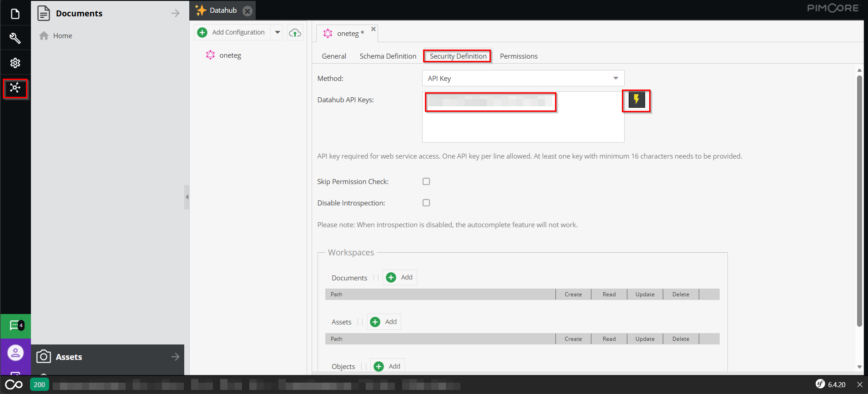Open the Permissions tab

click(519, 56)
